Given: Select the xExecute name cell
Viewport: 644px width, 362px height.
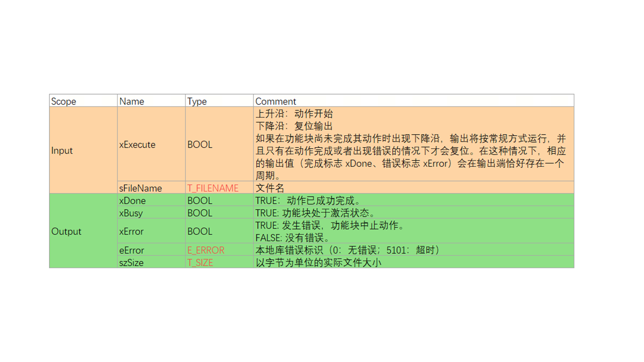Looking at the screenshot, I should point(137,144).
